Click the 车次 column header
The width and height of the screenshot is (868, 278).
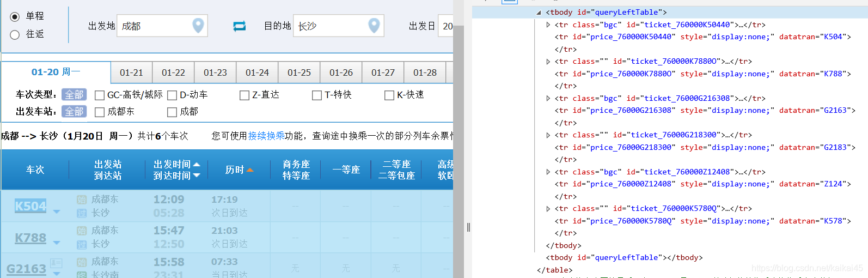[35, 170]
